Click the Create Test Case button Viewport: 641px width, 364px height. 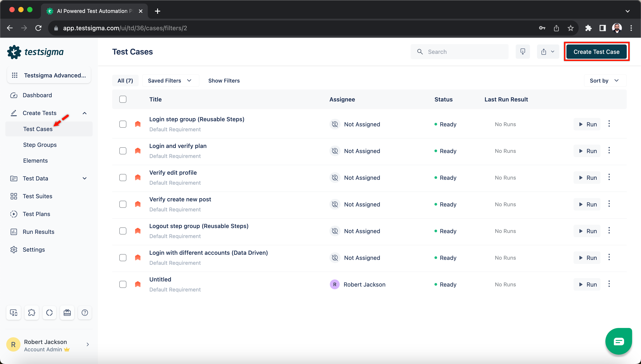[596, 51]
